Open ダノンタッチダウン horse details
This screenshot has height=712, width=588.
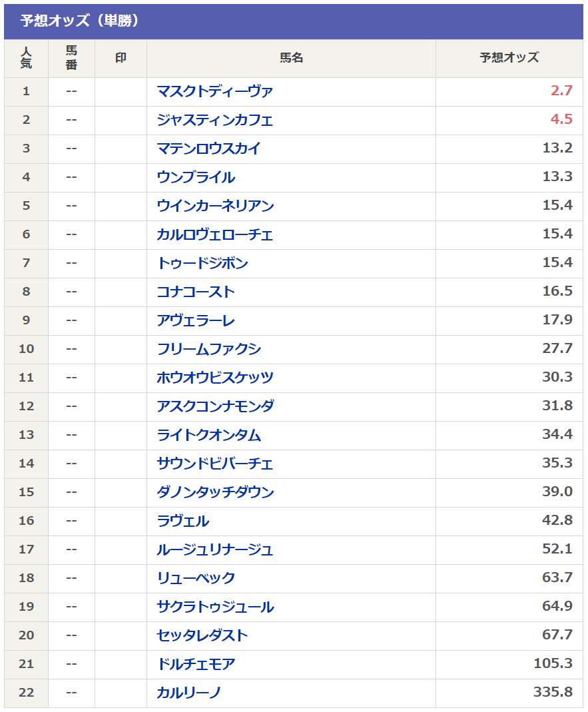[x=215, y=492]
